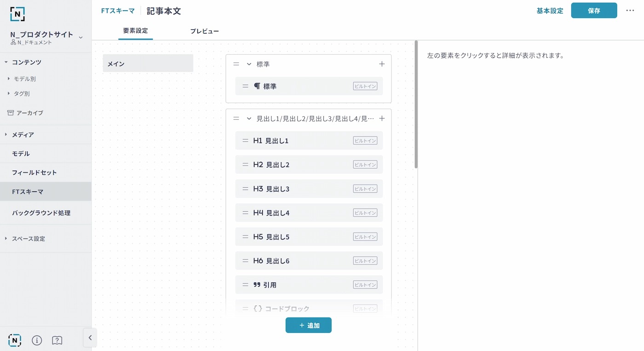Viewport: 644px width, 351px height.
Task: Click the drag handle of the 標準 group
Action: click(x=236, y=64)
